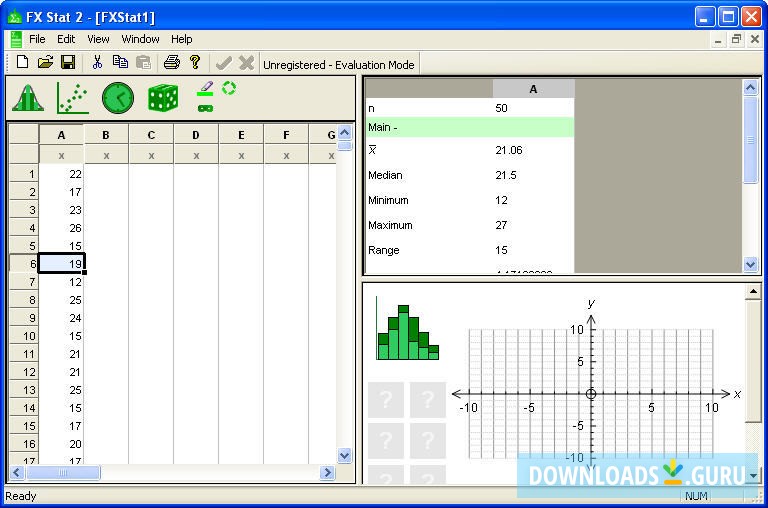
Task: Open help with the yellow question mark icon
Action: pyautogui.click(x=194, y=62)
